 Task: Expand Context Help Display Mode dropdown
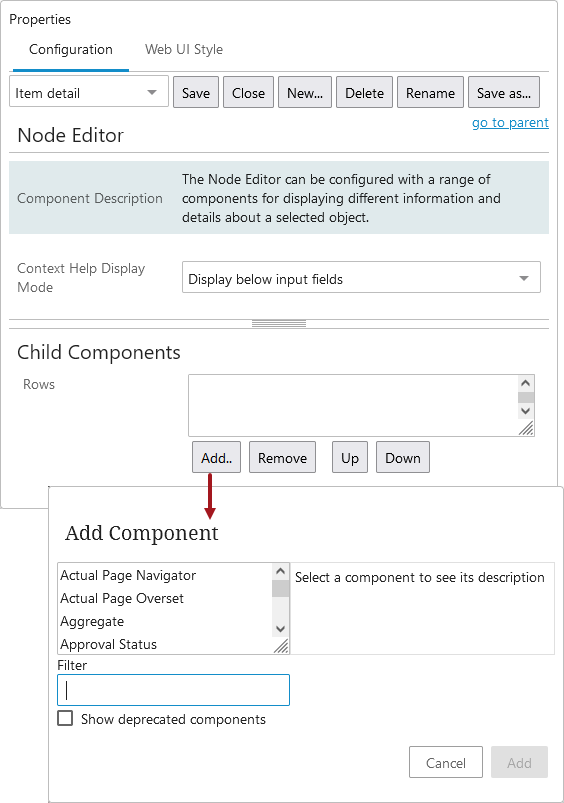pyautogui.click(x=361, y=278)
